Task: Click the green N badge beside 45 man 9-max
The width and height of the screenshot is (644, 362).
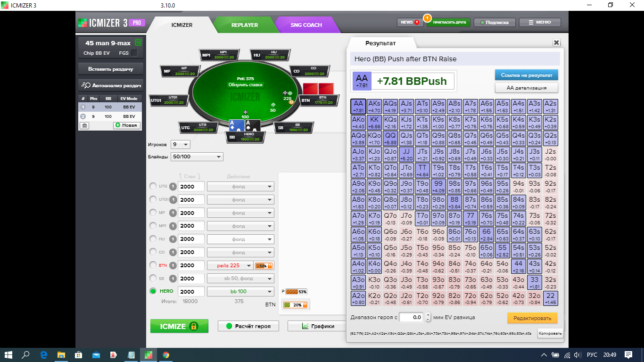Action: [x=138, y=43]
